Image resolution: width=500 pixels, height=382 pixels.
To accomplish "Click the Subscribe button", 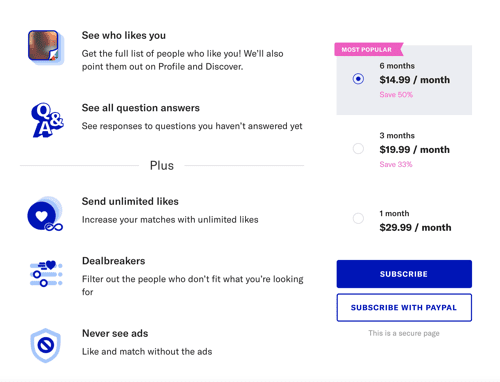I will click(x=404, y=274).
